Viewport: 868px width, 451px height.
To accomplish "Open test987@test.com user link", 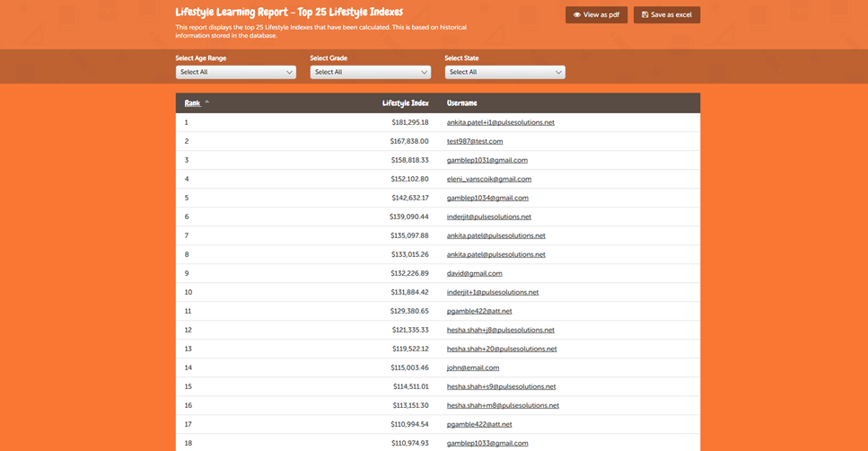I will click(x=474, y=141).
